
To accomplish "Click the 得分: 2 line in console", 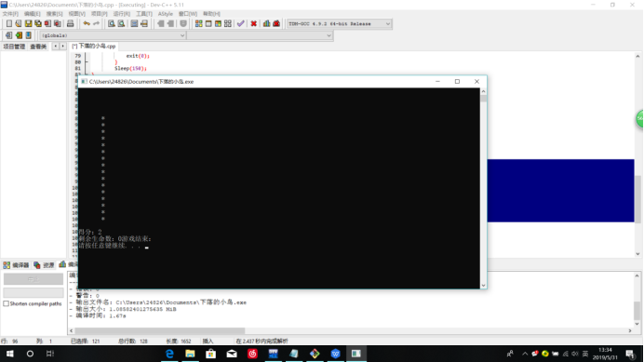I will (x=90, y=232).
